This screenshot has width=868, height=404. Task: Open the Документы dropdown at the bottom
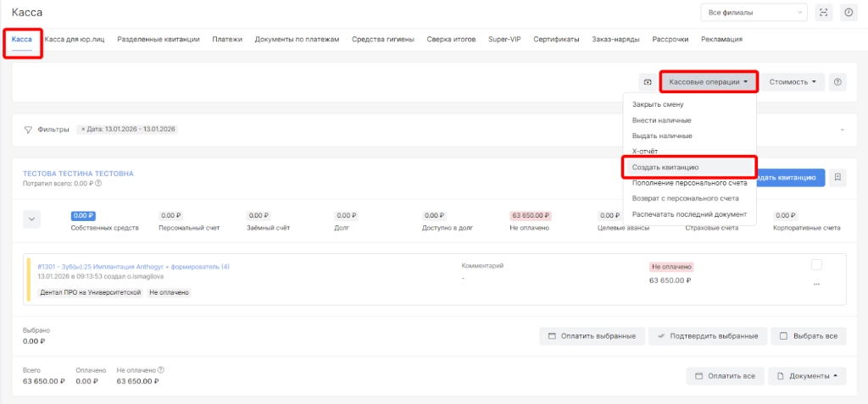click(807, 376)
